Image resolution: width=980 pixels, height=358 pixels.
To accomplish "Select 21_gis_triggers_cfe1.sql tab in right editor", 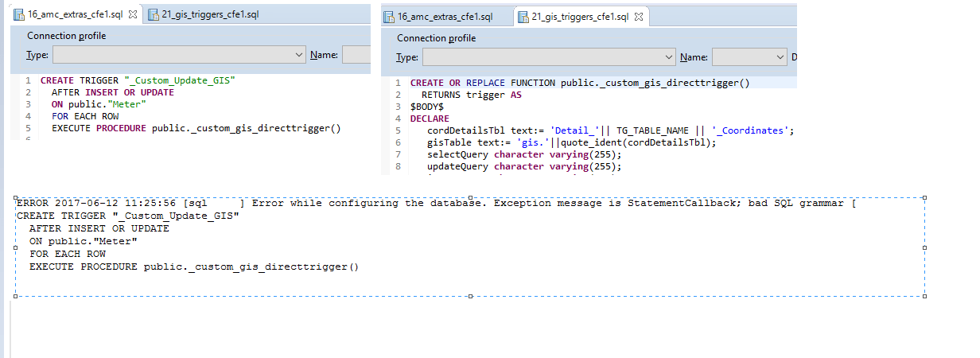I will pyautogui.click(x=581, y=17).
